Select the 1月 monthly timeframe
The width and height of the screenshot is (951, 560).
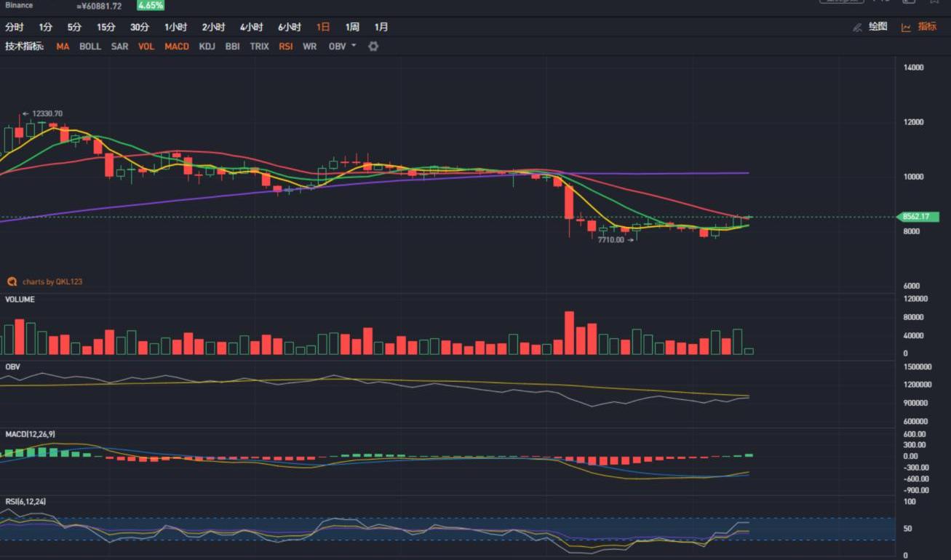[x=381, y=28]
